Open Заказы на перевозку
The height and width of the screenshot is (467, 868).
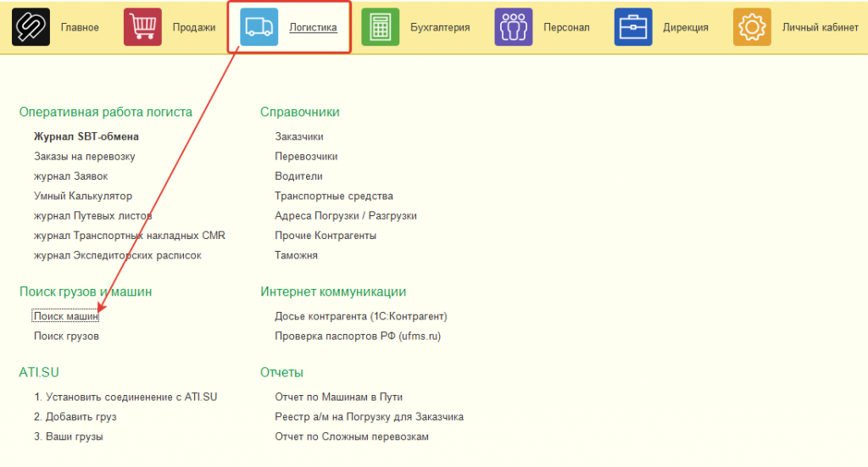click(84, 156)
